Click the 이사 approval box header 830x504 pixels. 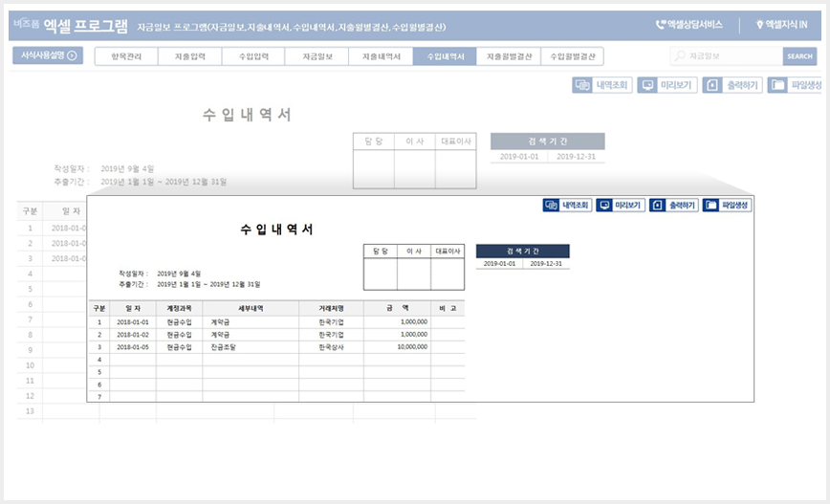[x=414, y=251]
